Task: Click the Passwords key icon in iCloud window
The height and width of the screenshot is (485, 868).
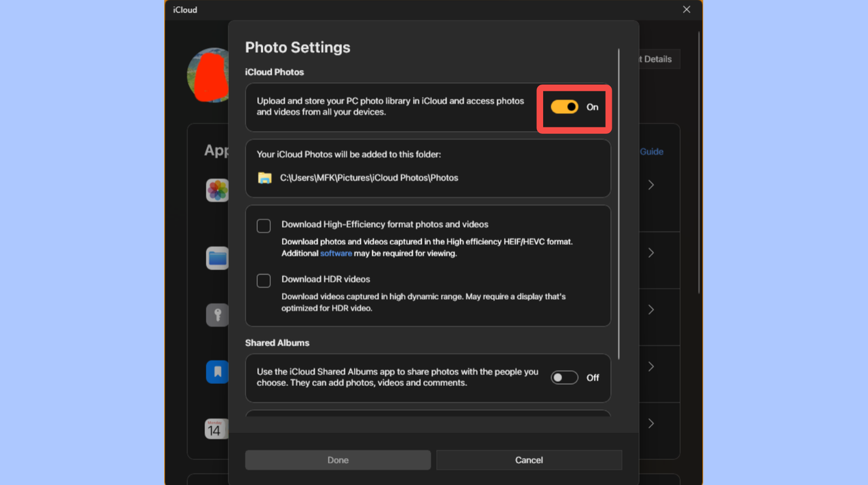Action: (x=217, y=315)
